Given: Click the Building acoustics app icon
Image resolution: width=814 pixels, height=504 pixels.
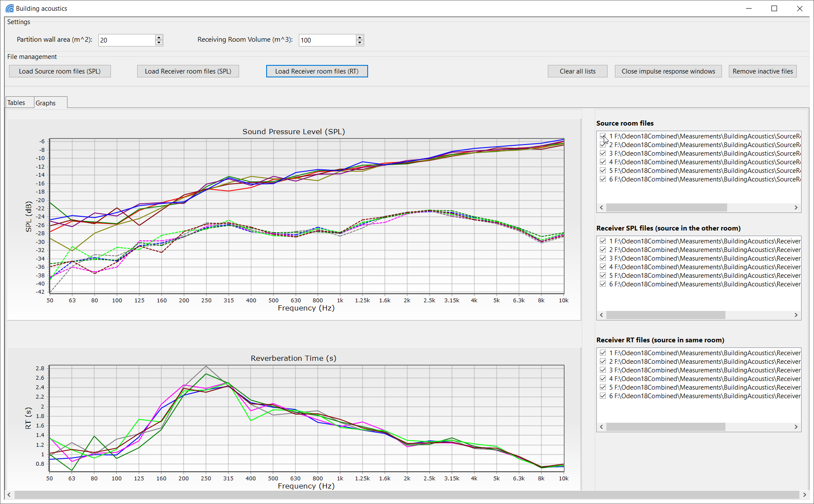Looking at the screenshot, I should (9, 9).
